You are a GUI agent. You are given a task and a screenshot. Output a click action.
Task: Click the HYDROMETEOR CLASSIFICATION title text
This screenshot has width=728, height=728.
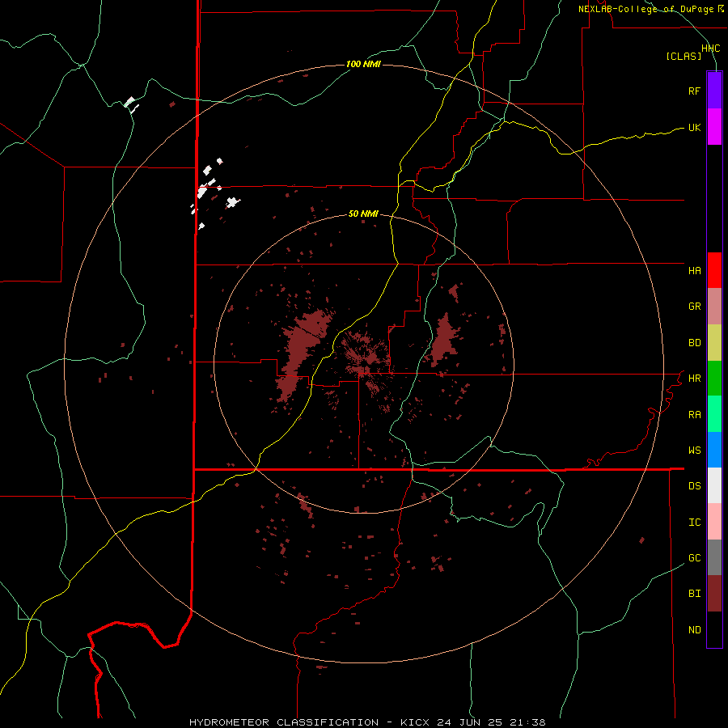(x=284, y=722)
